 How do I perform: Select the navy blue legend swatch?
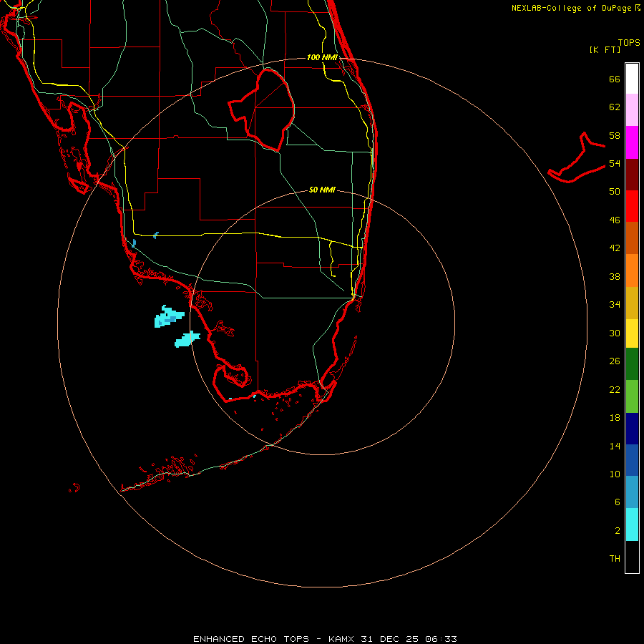click(632, 429)
